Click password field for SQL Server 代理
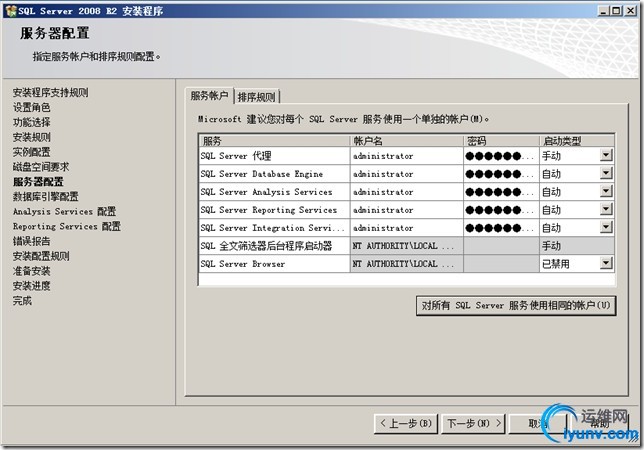The image size is (644, 450). [501, 156]
